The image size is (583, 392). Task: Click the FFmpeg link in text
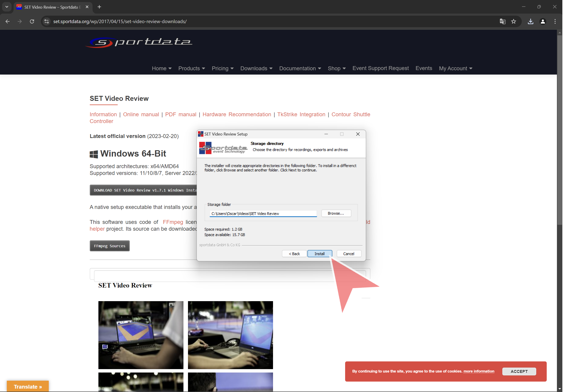click(x=173, y=222)
